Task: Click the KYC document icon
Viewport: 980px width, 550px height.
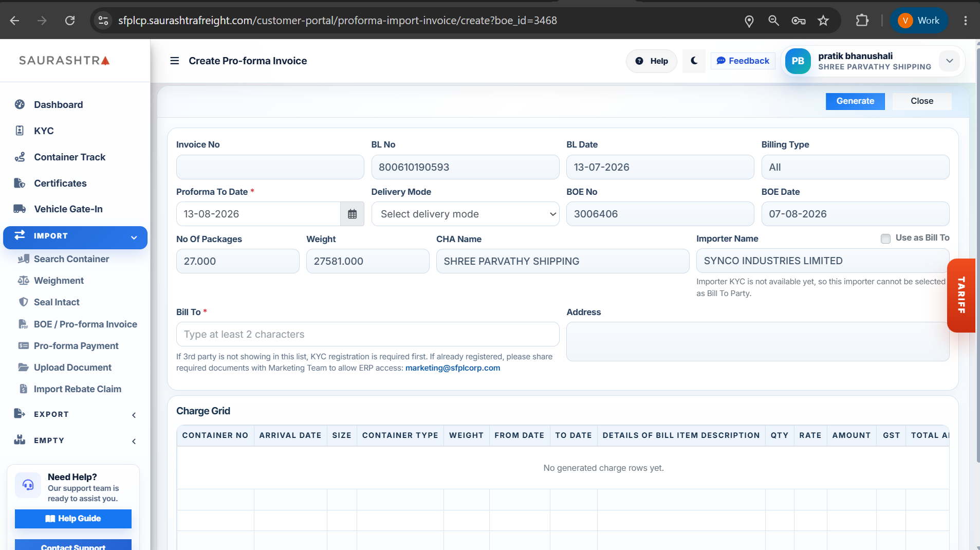Action: point(20,131)
